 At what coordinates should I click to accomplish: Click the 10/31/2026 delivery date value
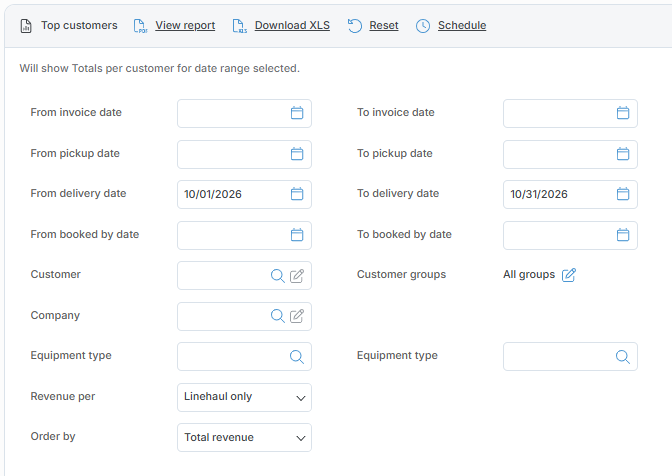coord(539,194)
